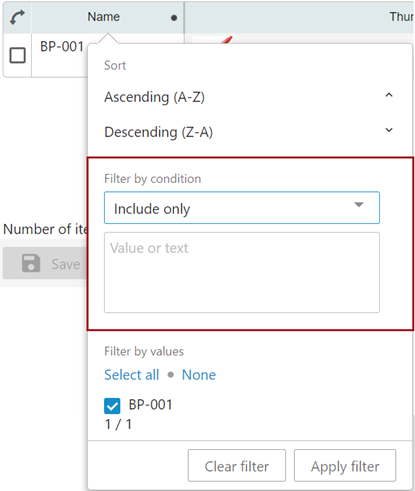Uncheck BP-001 in Filter by values
This screenshot has width=415, height=491.
(112, 406)
